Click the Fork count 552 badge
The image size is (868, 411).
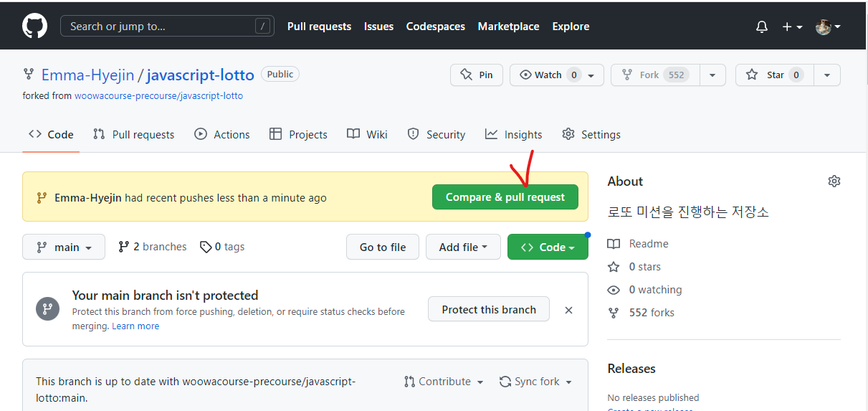675,75
